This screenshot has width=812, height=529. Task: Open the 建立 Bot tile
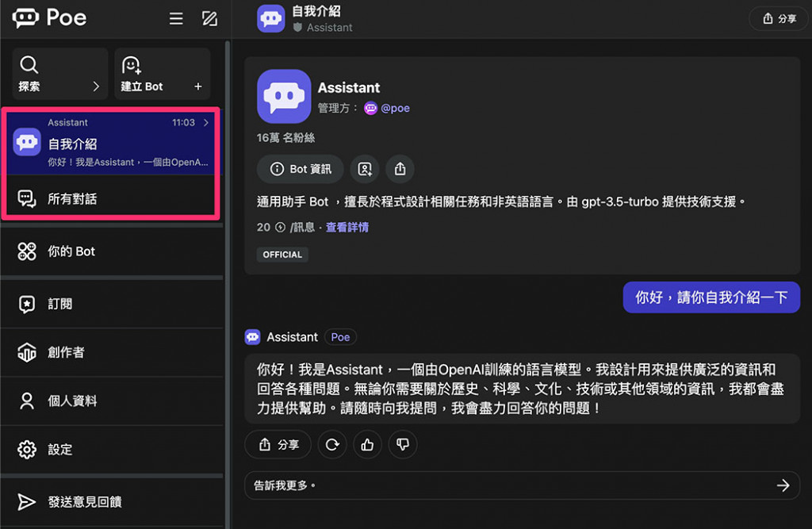click(x=162, y=74)
